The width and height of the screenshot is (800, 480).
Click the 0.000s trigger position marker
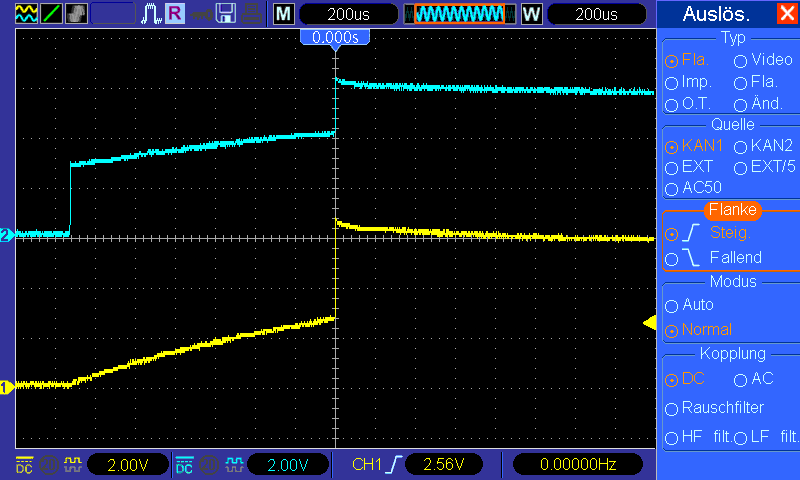coord(335,38)
